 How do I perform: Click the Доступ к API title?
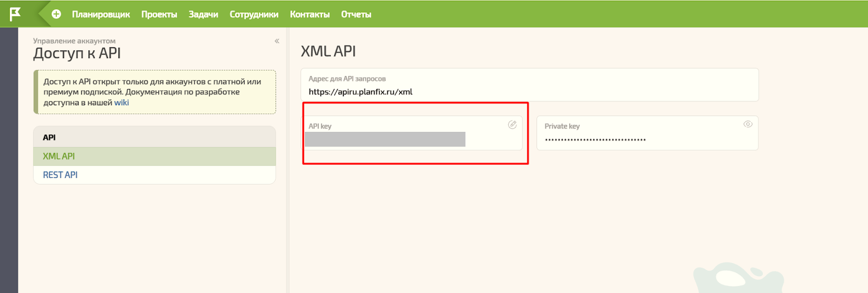[77, 53]
